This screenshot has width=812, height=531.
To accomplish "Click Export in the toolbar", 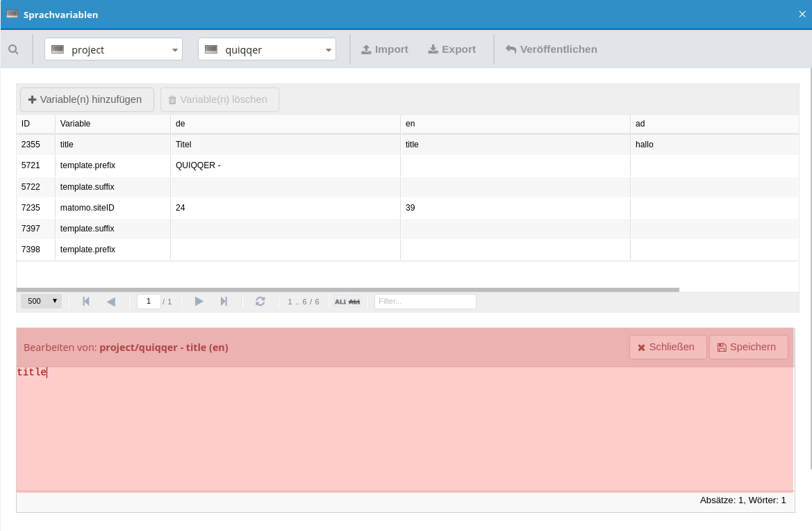I will click(451, 49).
